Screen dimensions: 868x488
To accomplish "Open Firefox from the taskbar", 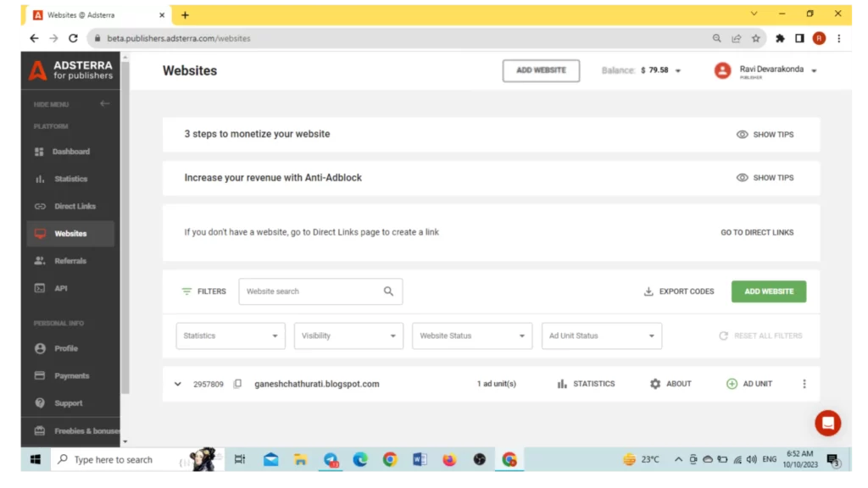I will (x=449, y=460).
